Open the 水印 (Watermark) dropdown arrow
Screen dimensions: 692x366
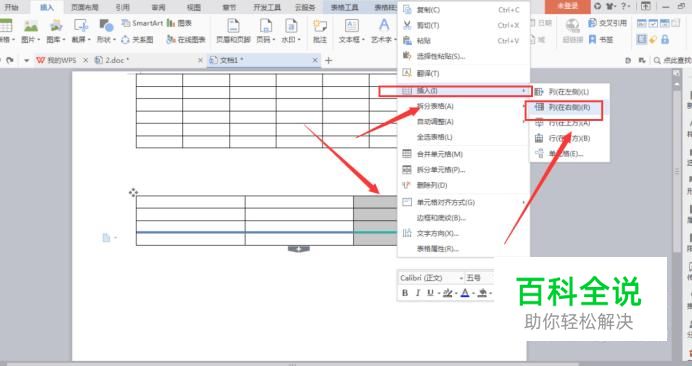pos(299,40)
